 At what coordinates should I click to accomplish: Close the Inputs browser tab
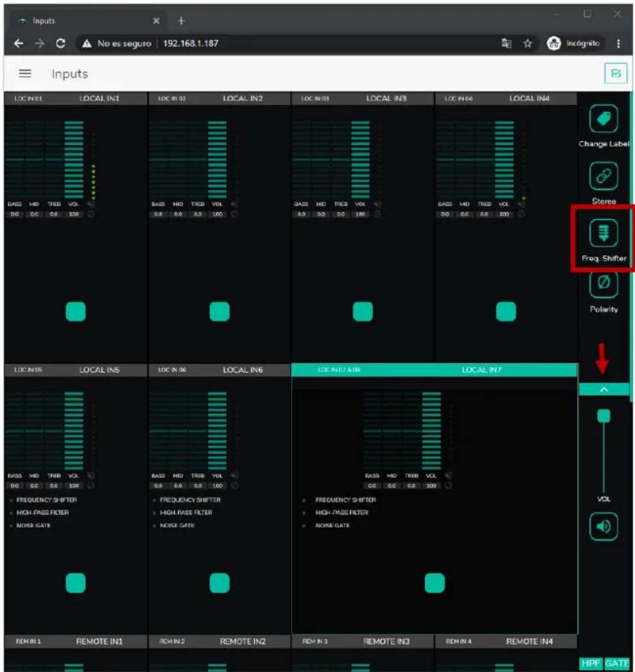[156, 21]
